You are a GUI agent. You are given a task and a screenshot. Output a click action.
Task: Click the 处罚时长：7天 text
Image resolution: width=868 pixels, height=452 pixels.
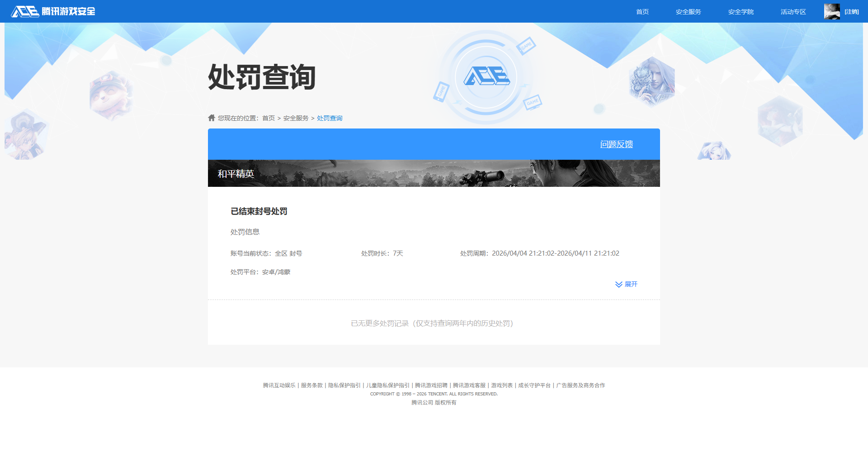click(382, 253)
